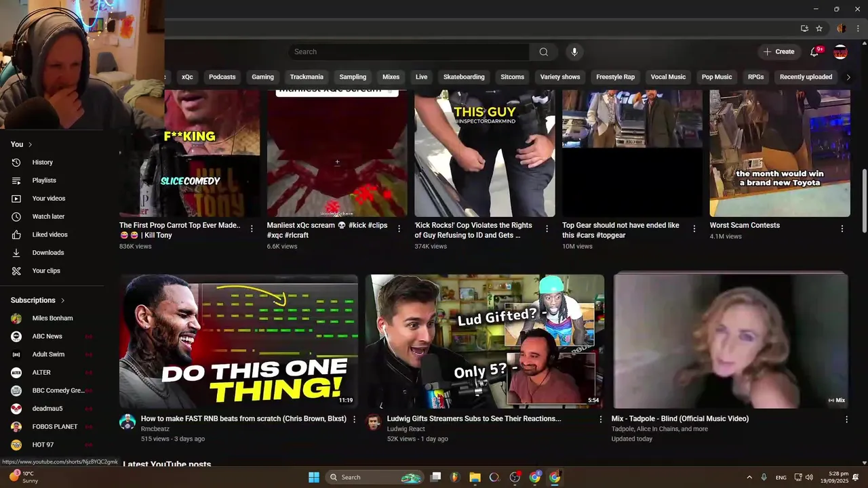Select the Mixes filter chip
Screen dimensions: 868x488
[391, 77]
